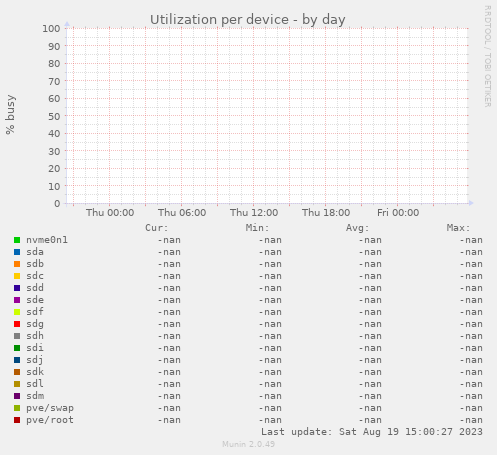
Task: Click sdc Min value -nan
Action: tap(270, 276)
